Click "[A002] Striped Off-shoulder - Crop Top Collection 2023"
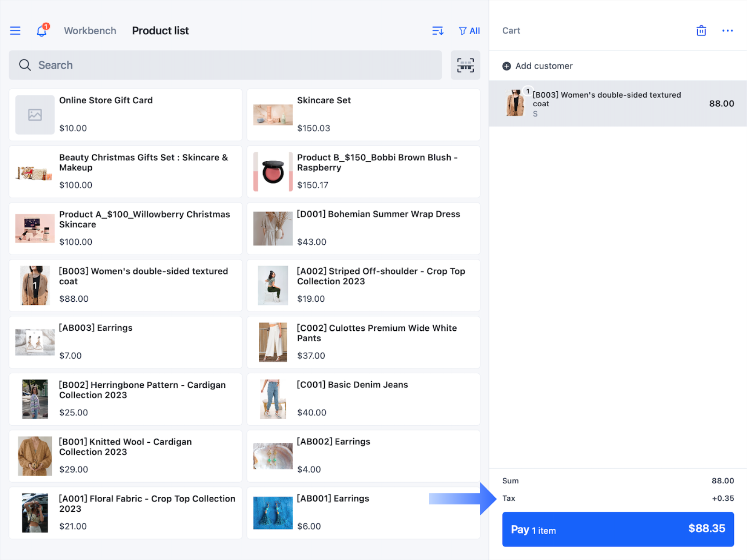This screenshot has height=560, width=747. click(x=381, y=276)
